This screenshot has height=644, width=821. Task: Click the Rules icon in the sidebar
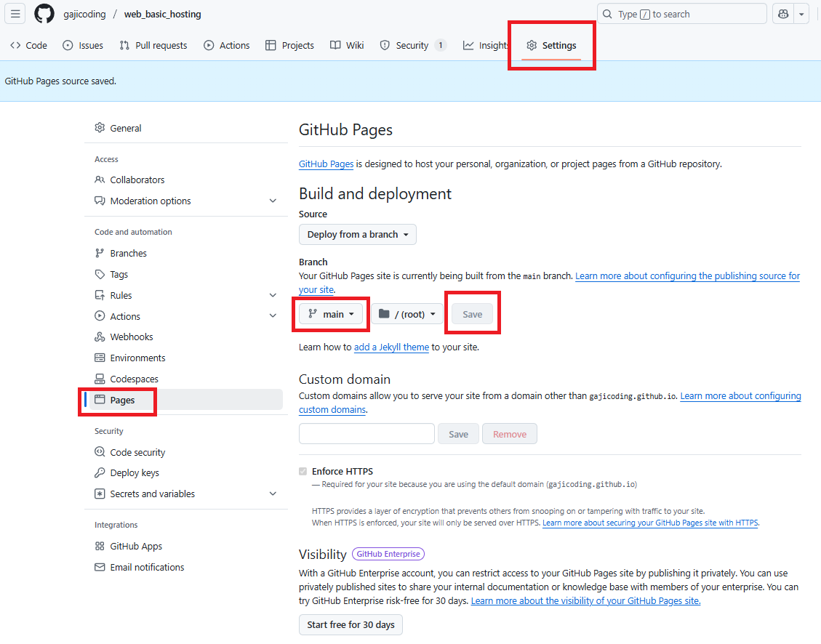click(x=100, y=295)
